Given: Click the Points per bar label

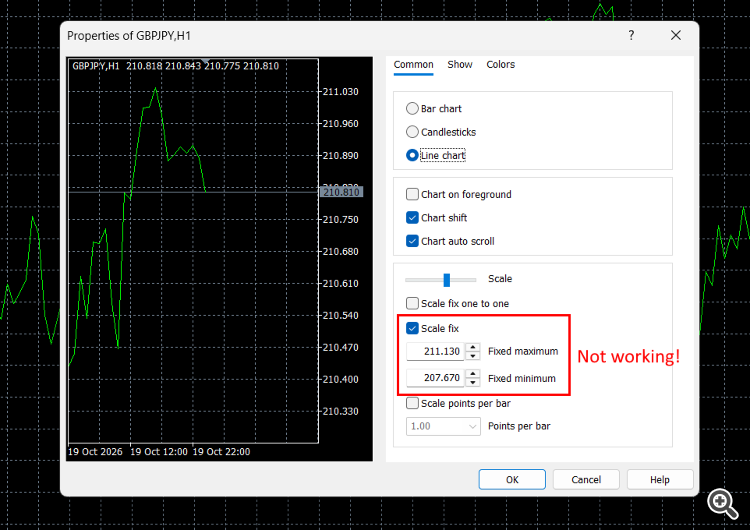Looking at the screenshot, I should coord(519,426).
